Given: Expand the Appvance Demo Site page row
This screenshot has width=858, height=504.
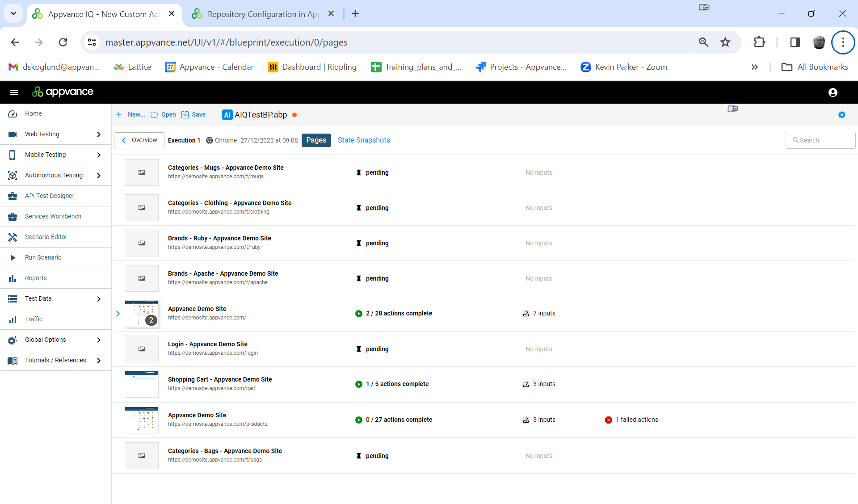Looking at the screenshot, I should (x=118, y=314).
